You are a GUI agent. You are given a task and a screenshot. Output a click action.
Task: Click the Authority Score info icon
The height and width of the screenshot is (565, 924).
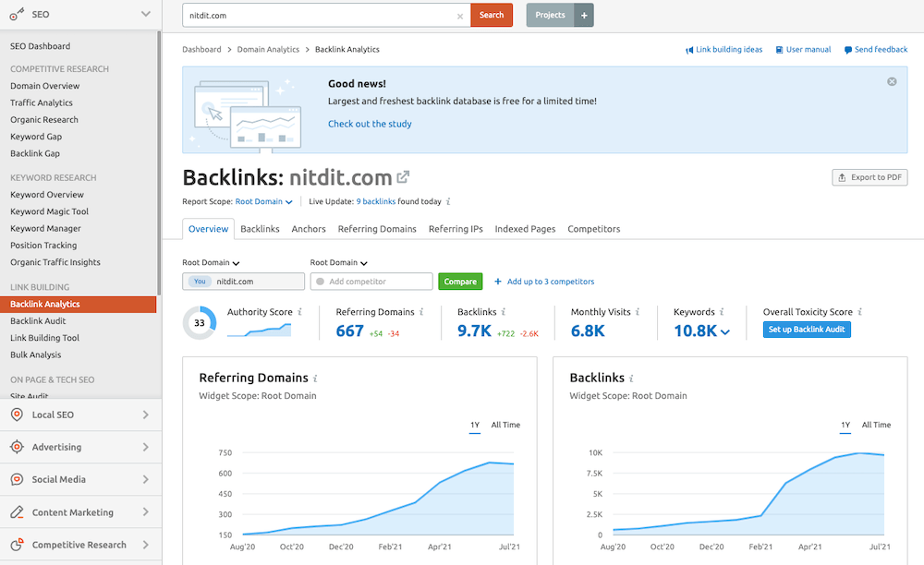[300, 312]
